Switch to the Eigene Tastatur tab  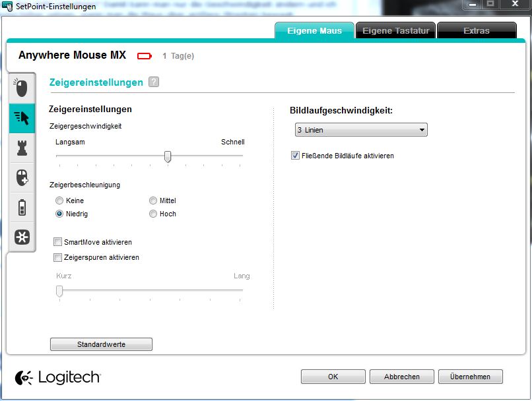point(395,30)
